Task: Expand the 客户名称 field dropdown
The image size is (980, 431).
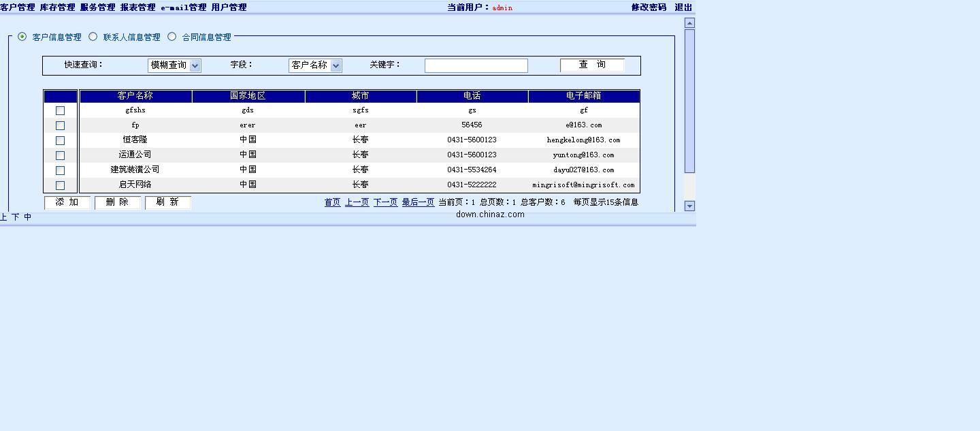Action: [315, 65]
